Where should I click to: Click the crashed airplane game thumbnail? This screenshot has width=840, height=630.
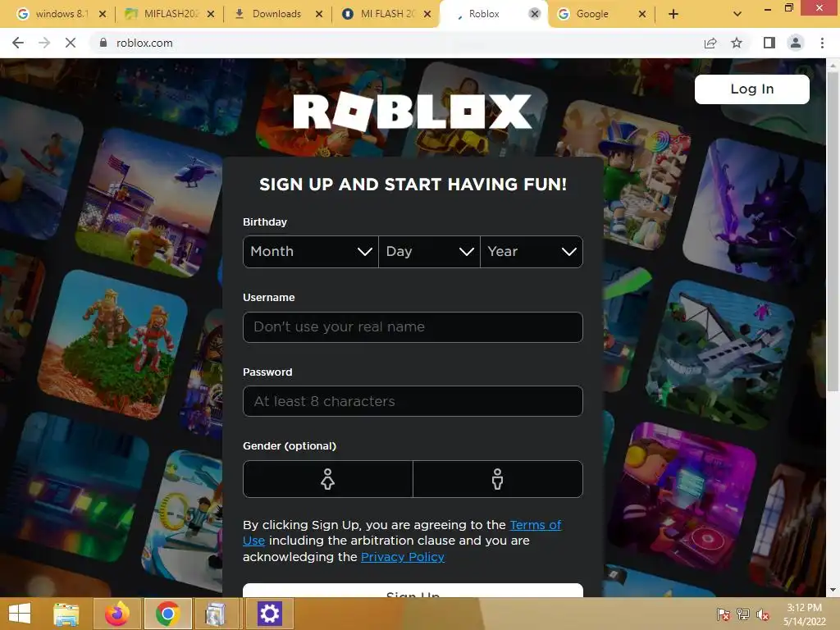(720, 354)
